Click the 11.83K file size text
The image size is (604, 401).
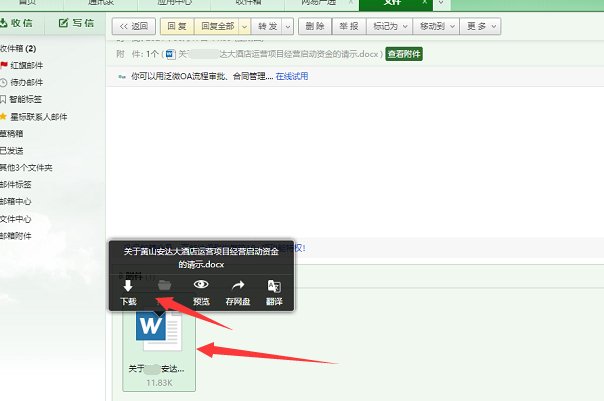pos(159,383)
